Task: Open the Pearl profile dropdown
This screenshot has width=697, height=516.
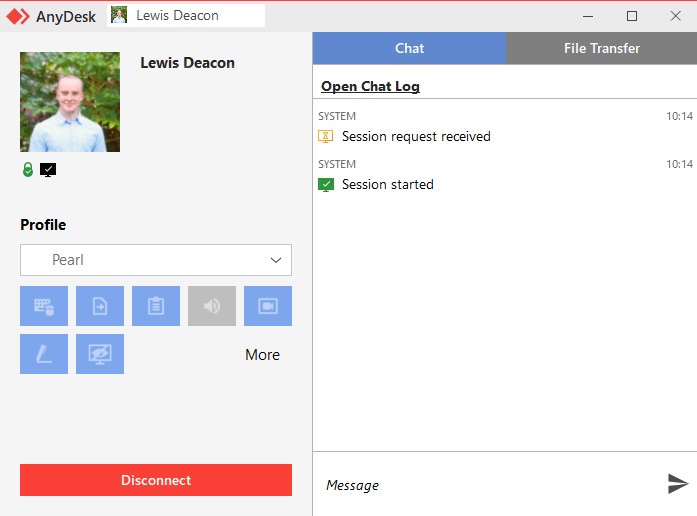Action: click(x=155, y=260)
